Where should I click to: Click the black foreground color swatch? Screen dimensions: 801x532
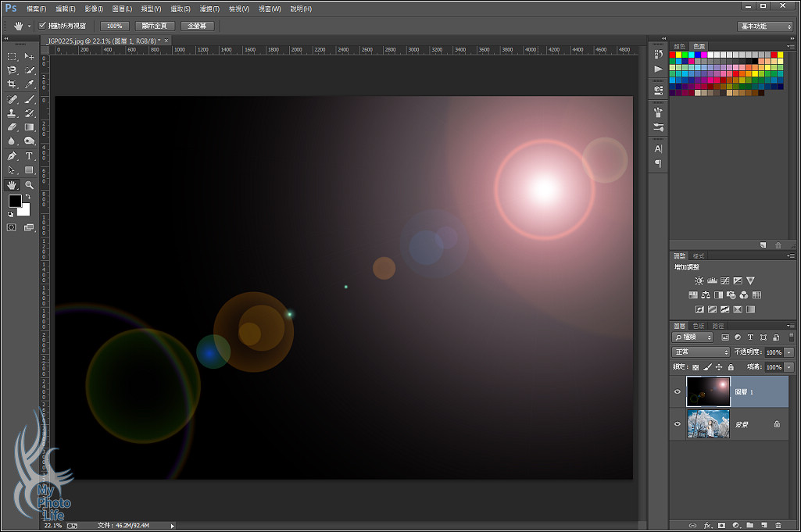15,201
